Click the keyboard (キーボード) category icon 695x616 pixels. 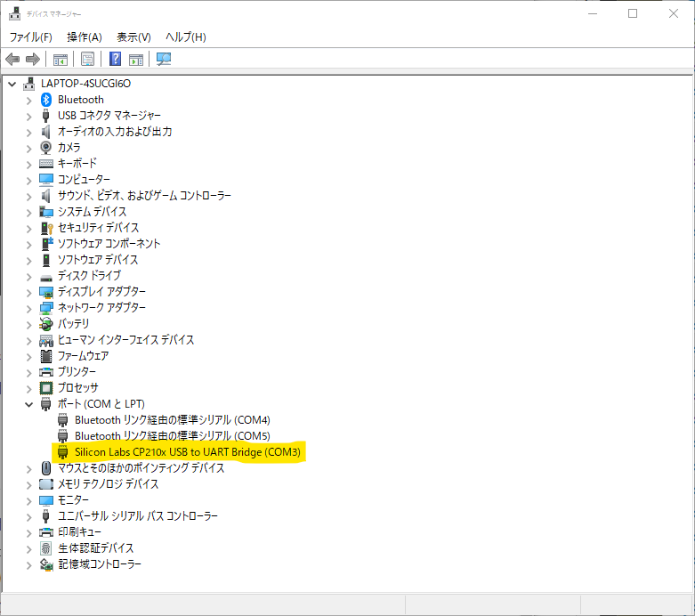click(x=46, y=164)
